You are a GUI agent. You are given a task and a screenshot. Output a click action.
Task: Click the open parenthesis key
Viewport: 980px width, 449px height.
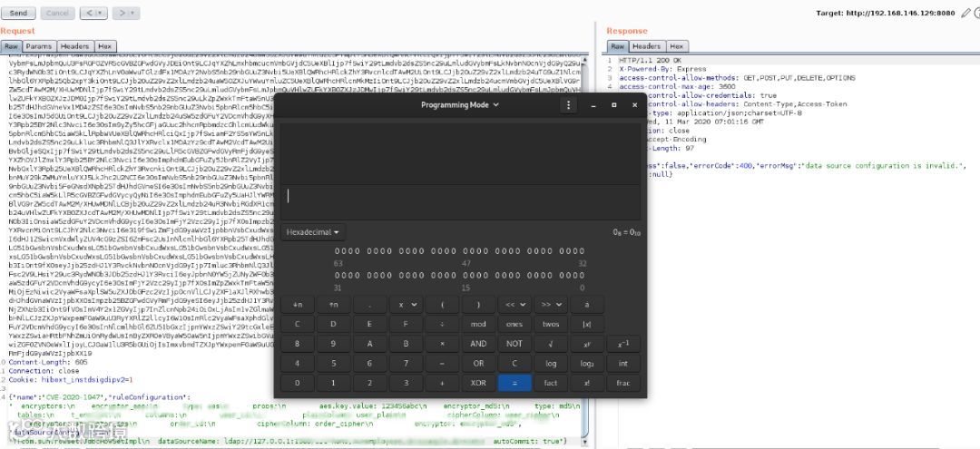[x=443, y=305]
